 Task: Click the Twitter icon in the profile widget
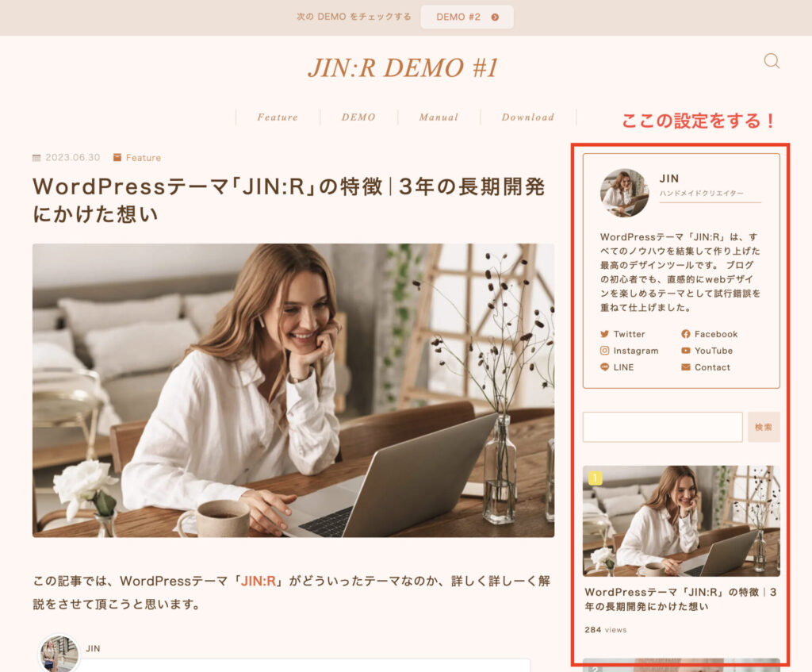(x=604, y=334)
